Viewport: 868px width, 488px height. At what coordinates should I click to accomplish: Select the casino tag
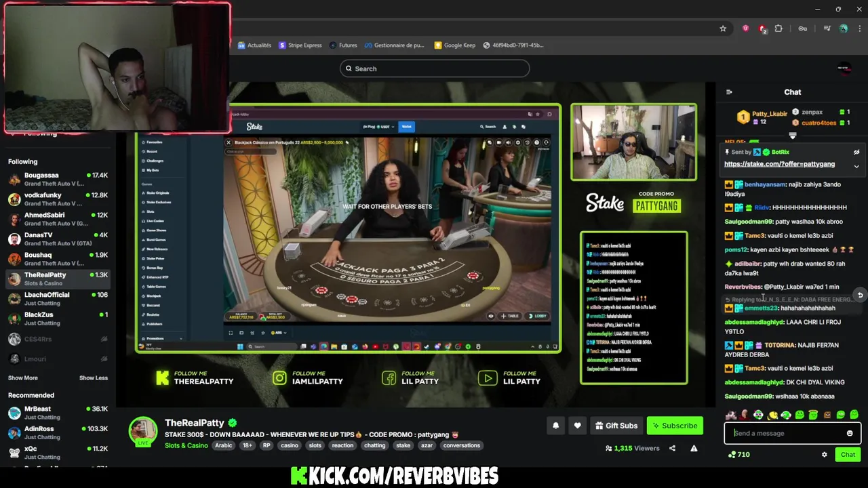[290, 445]
